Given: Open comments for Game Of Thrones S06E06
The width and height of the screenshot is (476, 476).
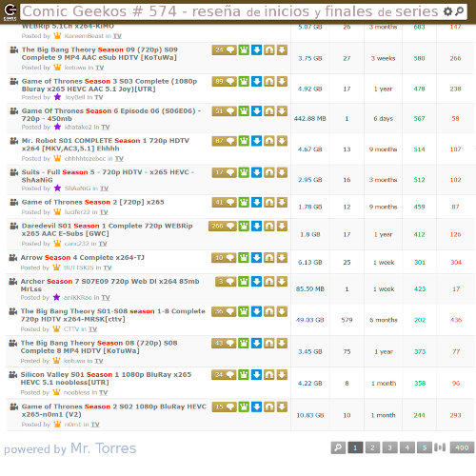Looking at the screenshot, I should (224, 111).
